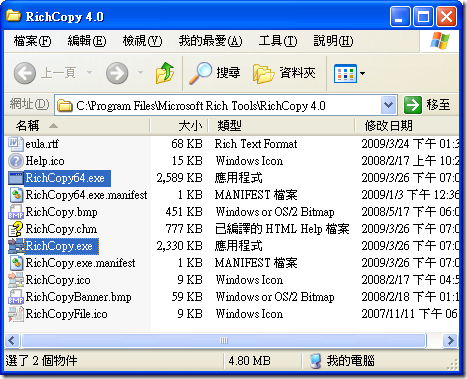
Task: Select the RichCopy64.exe application icon
Action: pyautogui.click(x=16, y=178)
